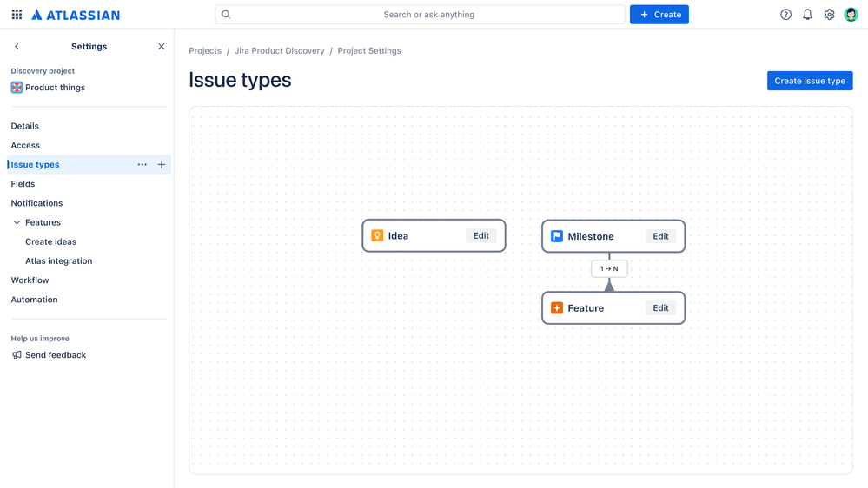
Task: Open Notifications settings page
Action: tap(36, 203)
